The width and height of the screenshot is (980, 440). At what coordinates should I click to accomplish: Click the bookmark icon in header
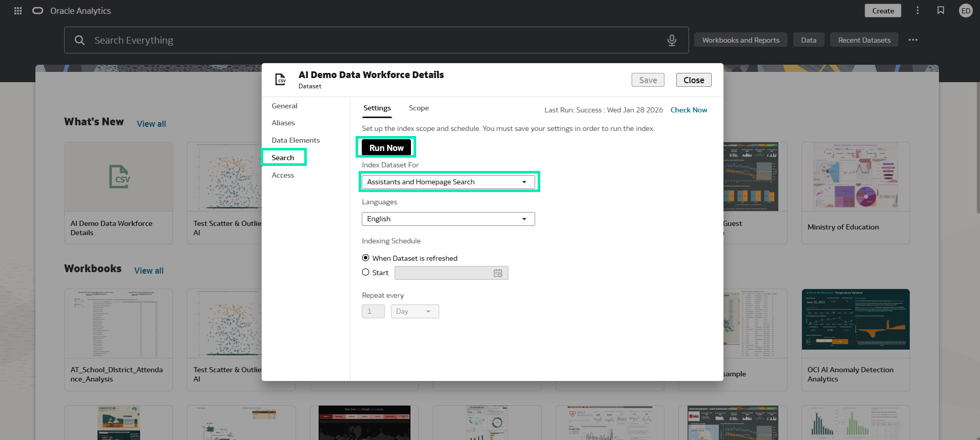tap(940, 11)
